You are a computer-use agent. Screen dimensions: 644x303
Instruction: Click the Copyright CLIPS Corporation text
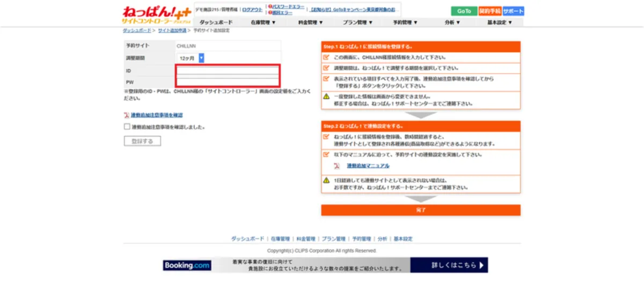(322, 250)
